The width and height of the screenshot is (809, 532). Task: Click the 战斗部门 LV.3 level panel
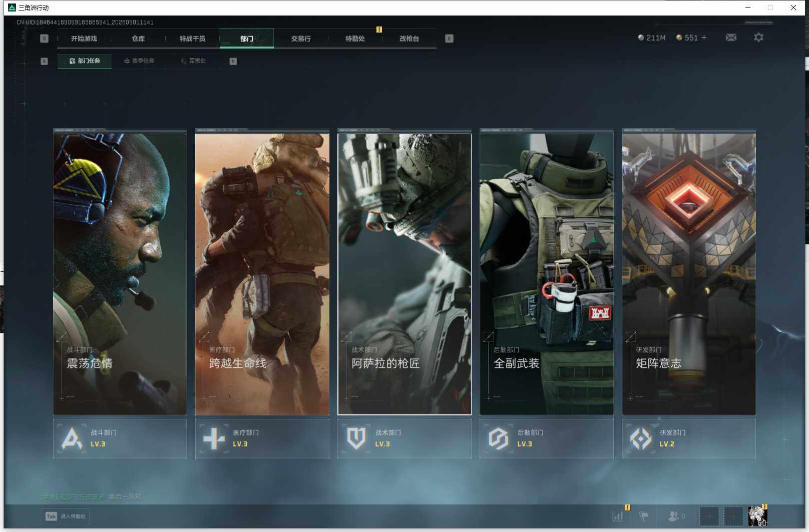[120, 438]
